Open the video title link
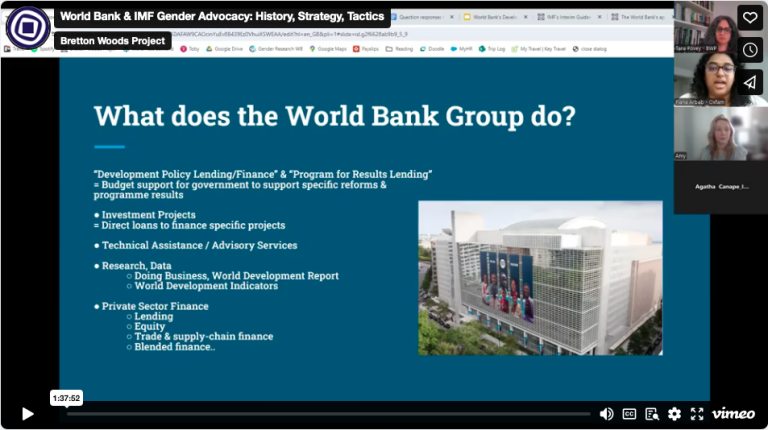The image size is (768, 430). tap(222, 16)
